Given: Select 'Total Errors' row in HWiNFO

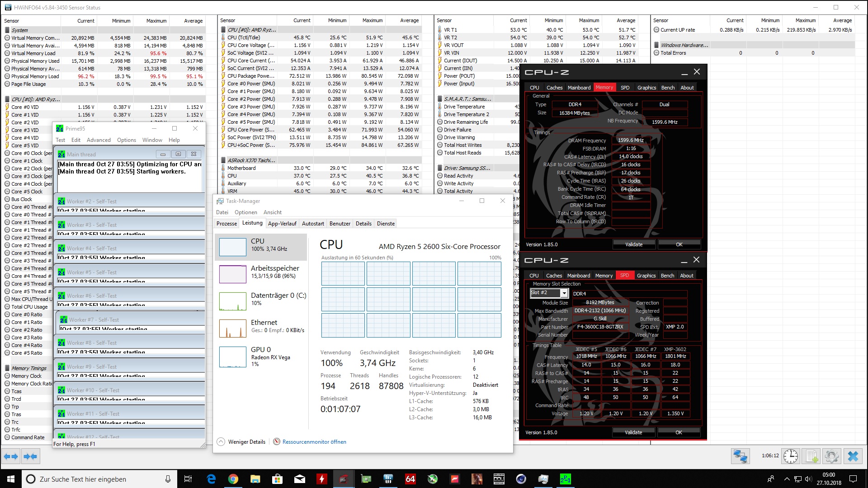Looking at the screenshot, I should pos(754,53).
